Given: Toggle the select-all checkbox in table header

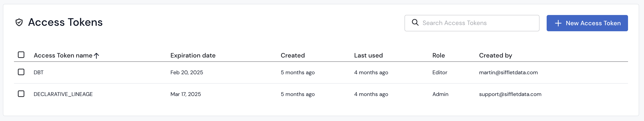Looking at the screenshot, I should click(21, 55).
